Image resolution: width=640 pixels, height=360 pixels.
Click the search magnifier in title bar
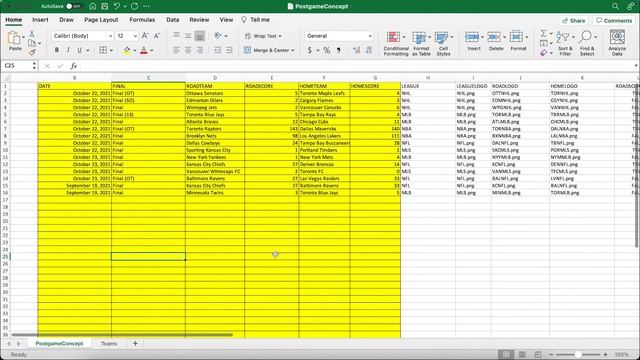615,6
